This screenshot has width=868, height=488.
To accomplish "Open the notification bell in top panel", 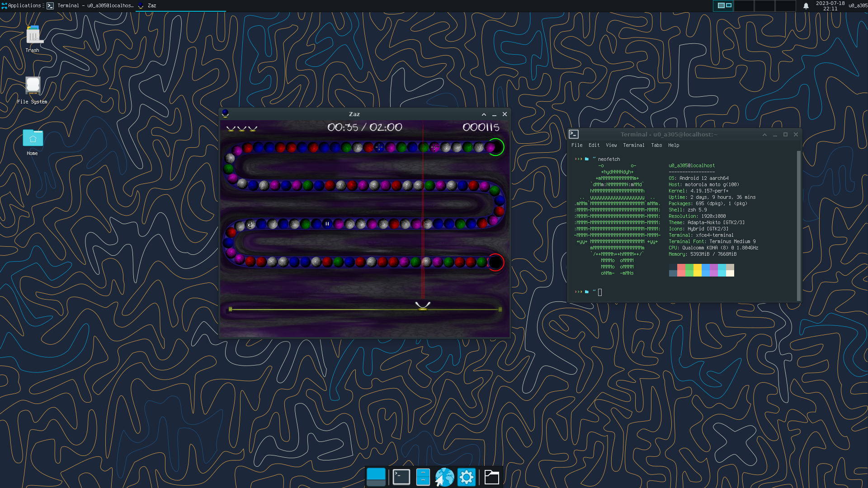I will (x=806, y=6).
